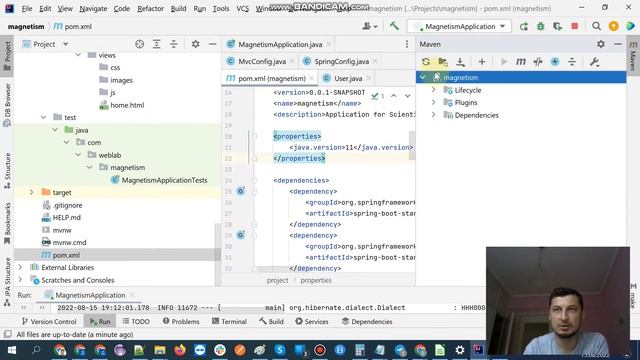640x360 pixels.
Task: Open the Terminal tool window
Action: [x=229, y=322]
